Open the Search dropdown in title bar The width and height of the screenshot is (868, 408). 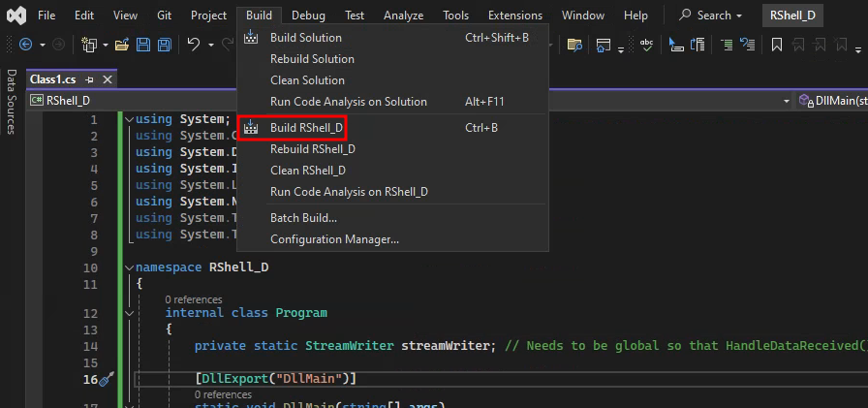[711, 16]
